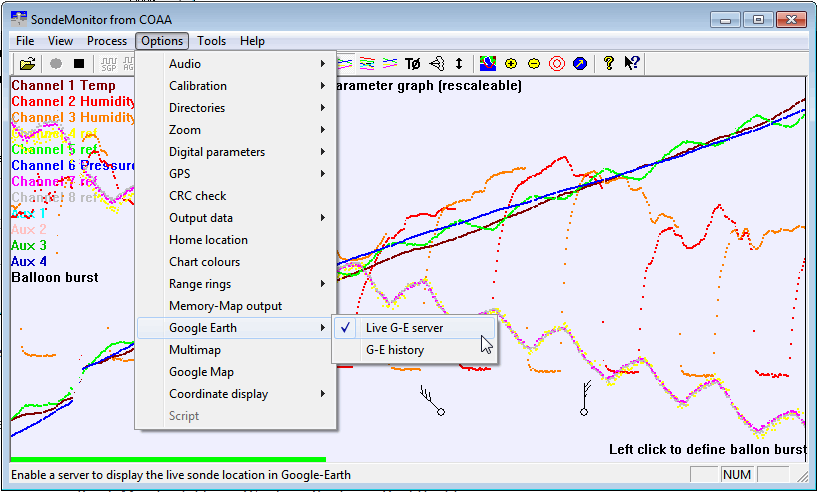Viewport: 818px width, 492px height.
Task: Choose Memory-Map output menu item
Action: (x=235, y=306)
